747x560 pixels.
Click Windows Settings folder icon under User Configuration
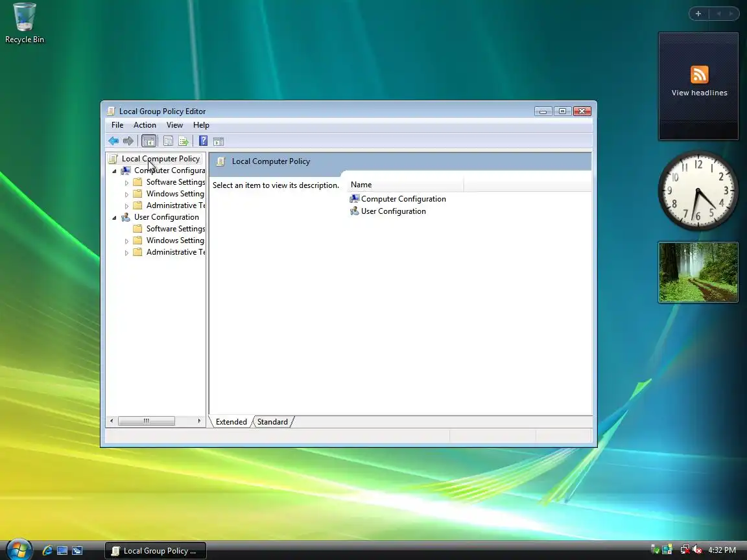click(x=137, y=240)
